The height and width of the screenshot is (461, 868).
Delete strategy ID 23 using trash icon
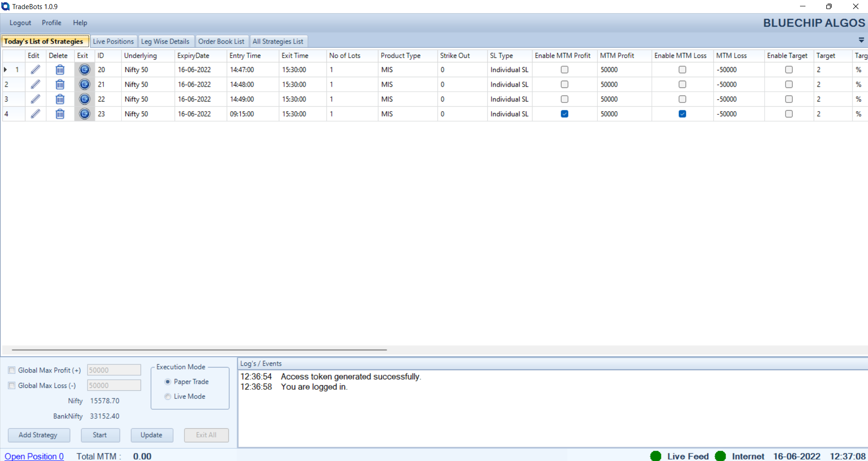[60, 114]
